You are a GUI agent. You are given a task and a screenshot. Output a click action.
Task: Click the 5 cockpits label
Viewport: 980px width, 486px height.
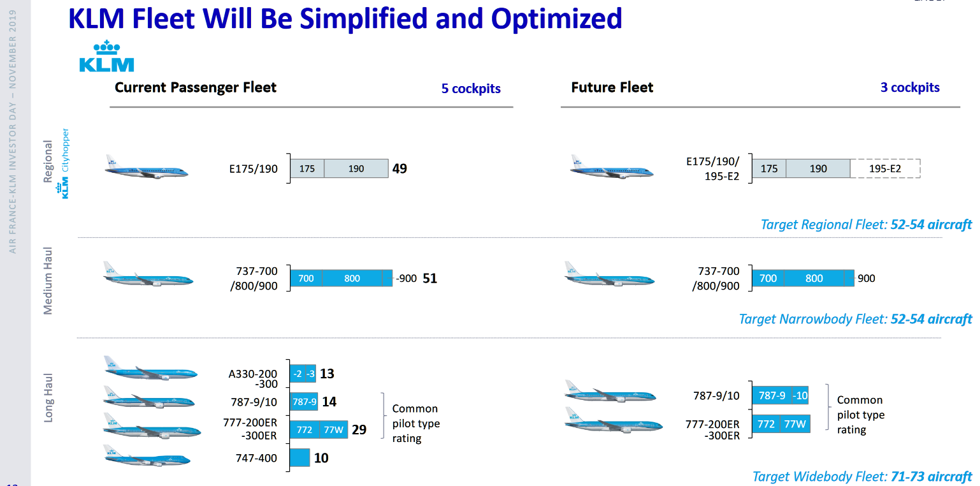471,89
